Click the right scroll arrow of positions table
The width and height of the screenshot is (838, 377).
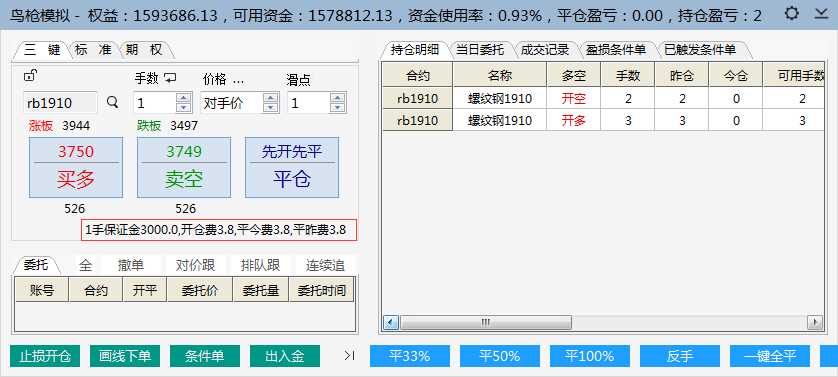pyautogui.click(x=814, y=322)
